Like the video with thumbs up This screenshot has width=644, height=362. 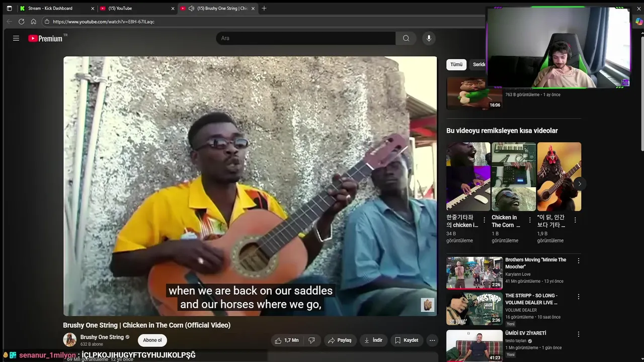click(x=286, y=340)
